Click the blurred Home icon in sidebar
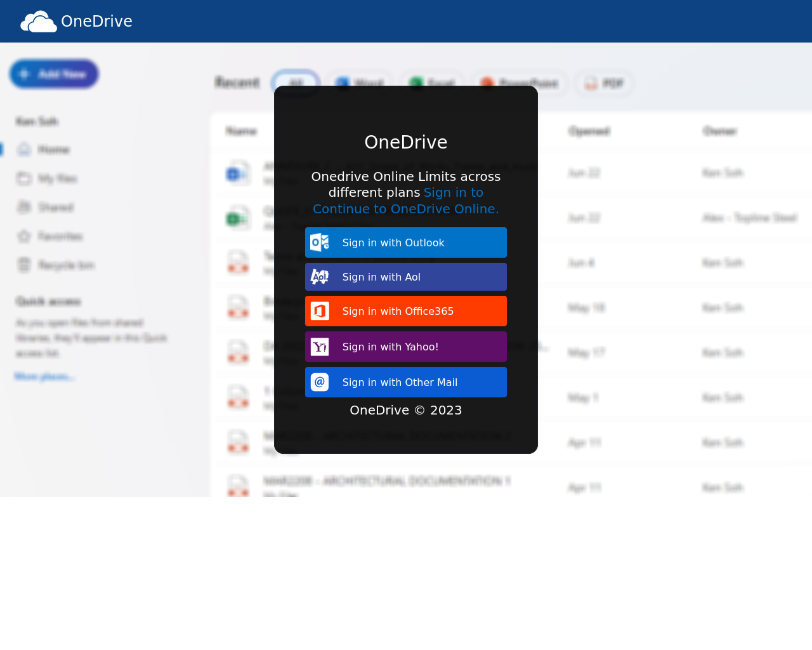Image resolution: width=812 pixels, height=650 pixels. pyautogui.click(x=24, y=150)
